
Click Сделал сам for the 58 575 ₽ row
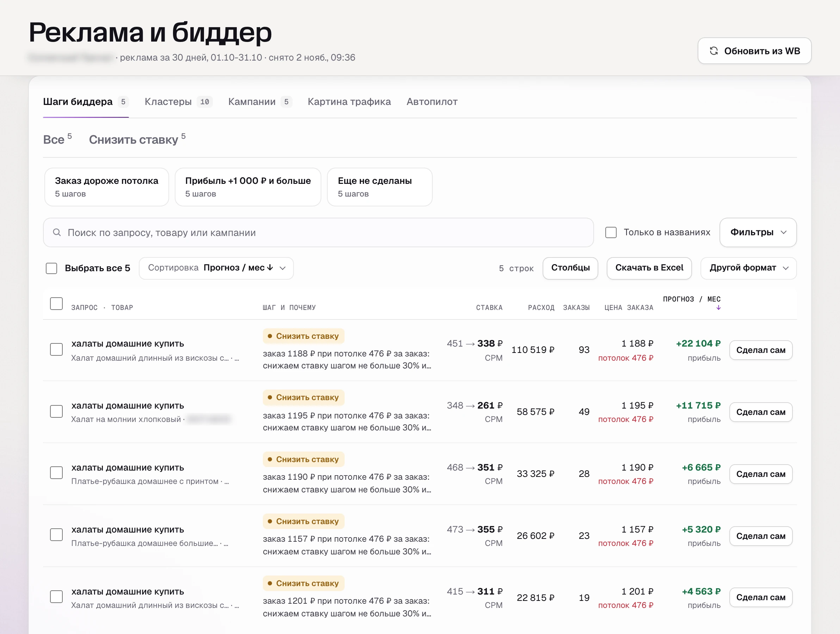[x=761, y=412]
